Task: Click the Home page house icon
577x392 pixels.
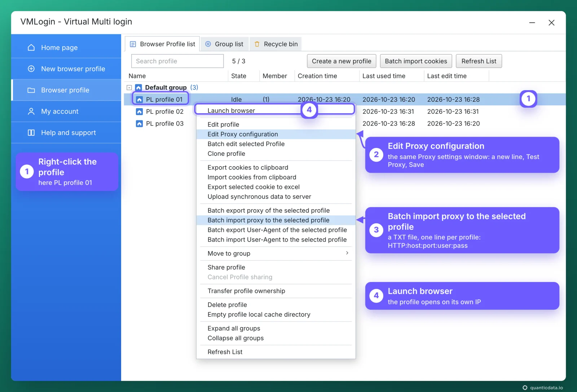Action: click(x=31, y=48)
